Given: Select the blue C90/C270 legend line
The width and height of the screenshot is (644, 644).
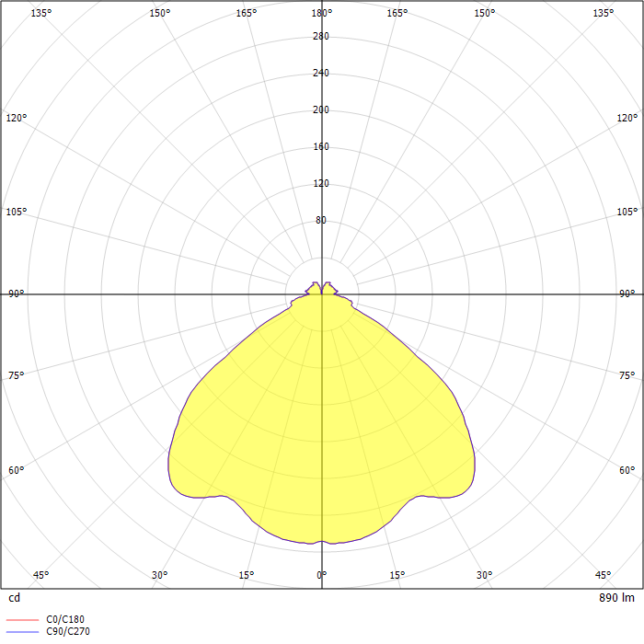Looking at the screenshot, I should click(23, 632).
